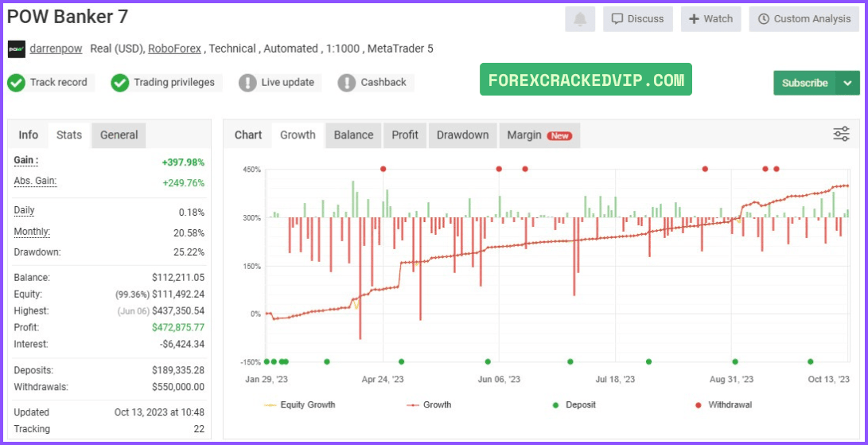Click the -$6,424.34 interest value
Viewport: 868px width, 445px height.
[x=183, y=344]
